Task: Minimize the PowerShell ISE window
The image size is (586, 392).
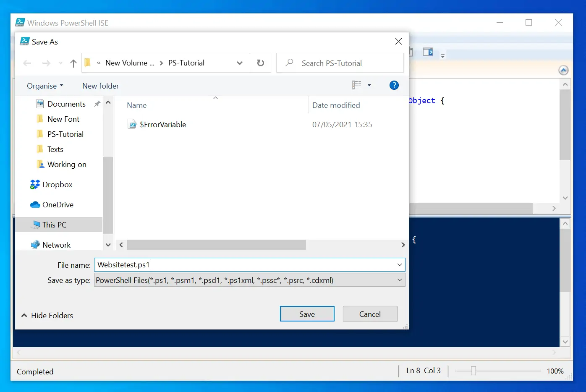Action: pos(500,23)
